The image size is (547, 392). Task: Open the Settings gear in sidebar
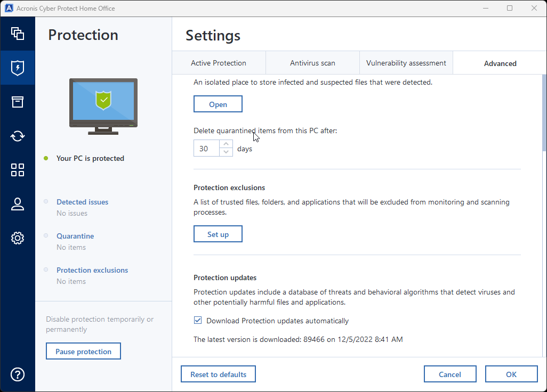coord(18,238)
